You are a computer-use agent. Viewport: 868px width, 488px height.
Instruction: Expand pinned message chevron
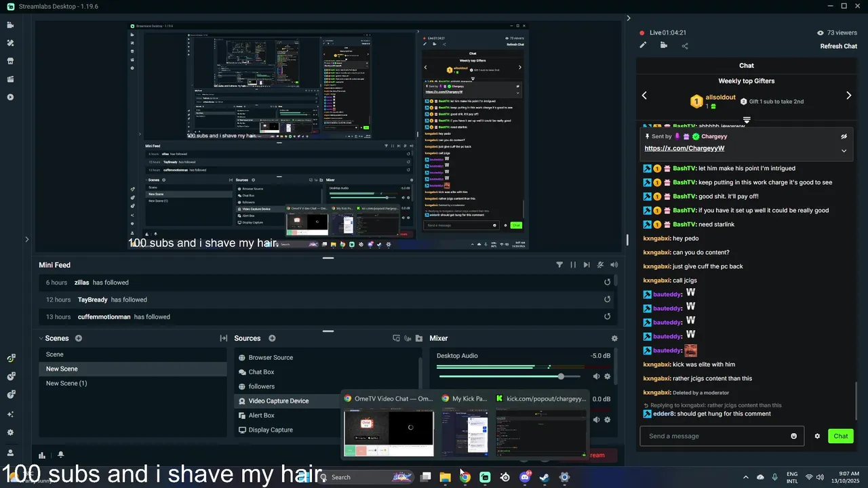(x=844, y=150)
